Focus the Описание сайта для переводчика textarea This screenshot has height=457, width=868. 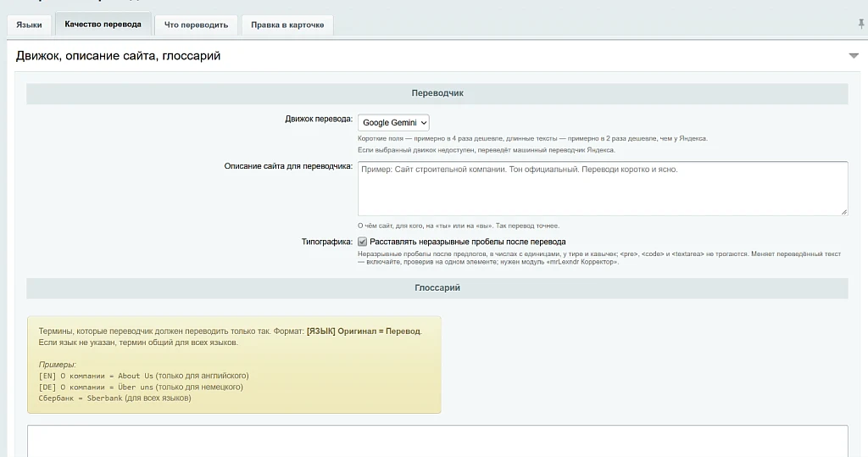[603, 188]
